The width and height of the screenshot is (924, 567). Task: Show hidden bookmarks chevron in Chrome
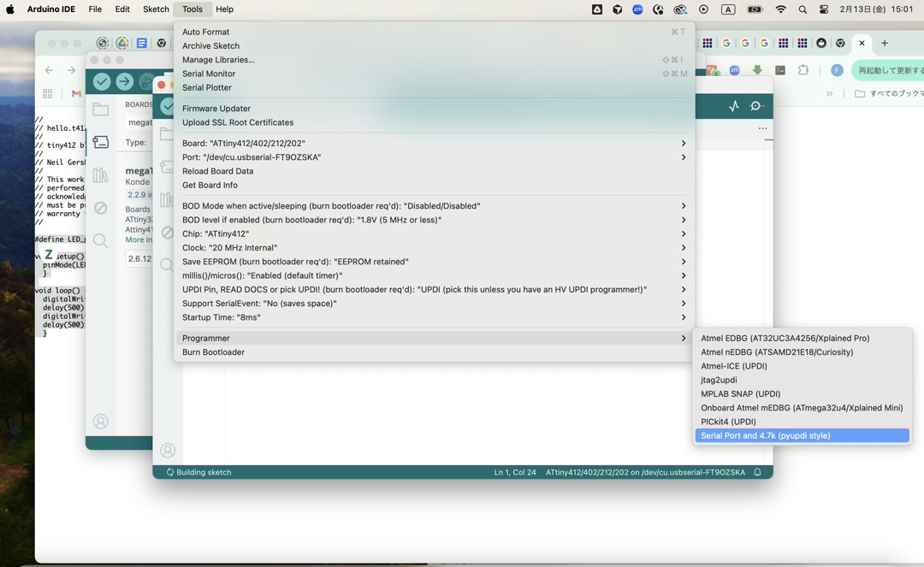click(x=829, y=93)
